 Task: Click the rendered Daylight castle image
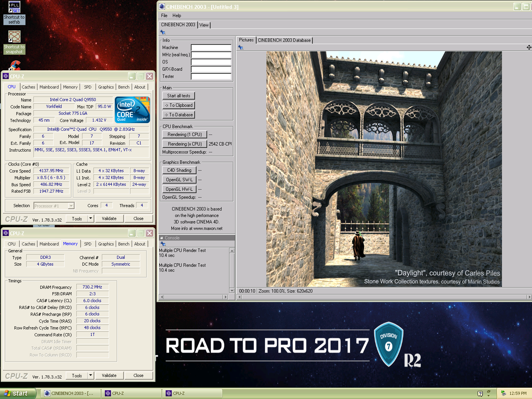[384, 169]
